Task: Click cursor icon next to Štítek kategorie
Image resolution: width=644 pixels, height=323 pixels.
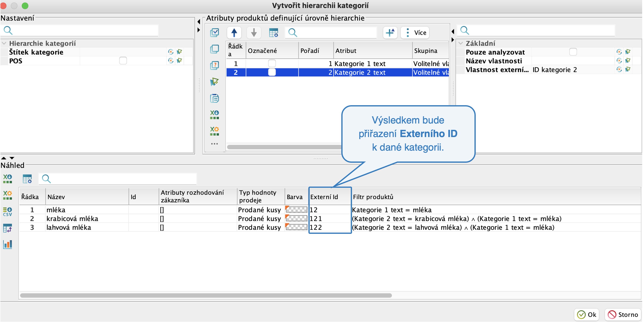Action: click(x=179, y=52)
